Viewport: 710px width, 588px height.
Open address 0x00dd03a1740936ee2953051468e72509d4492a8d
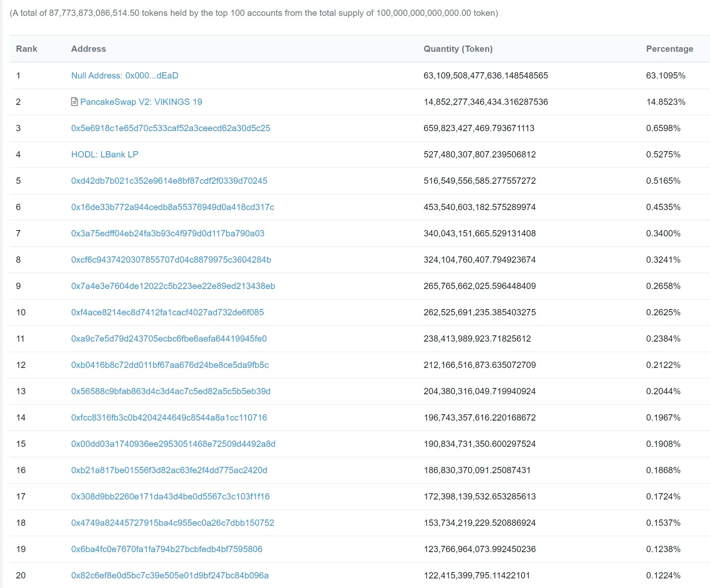tap(173, 444)
